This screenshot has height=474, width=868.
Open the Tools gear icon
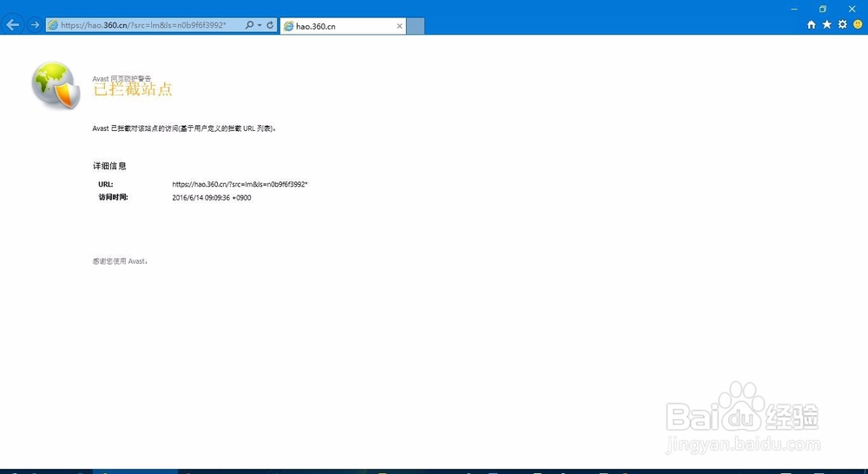point(843,25)
